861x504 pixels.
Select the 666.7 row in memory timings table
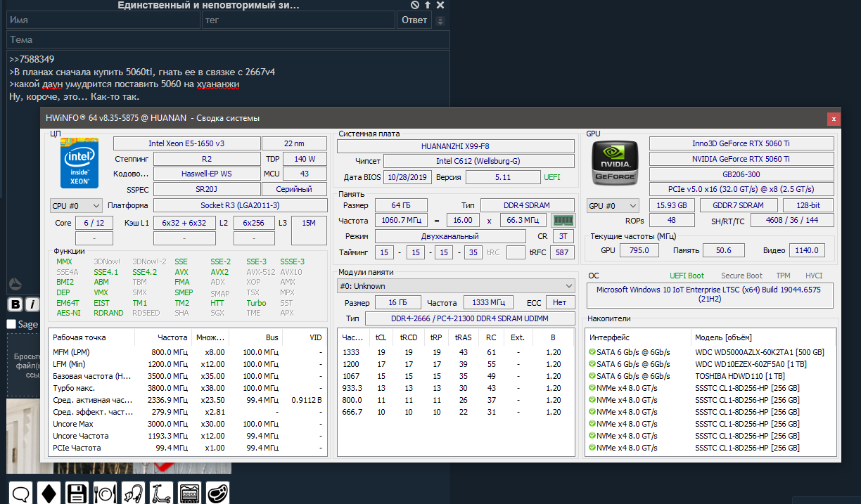pyautogui.click(x=456, y=412)
